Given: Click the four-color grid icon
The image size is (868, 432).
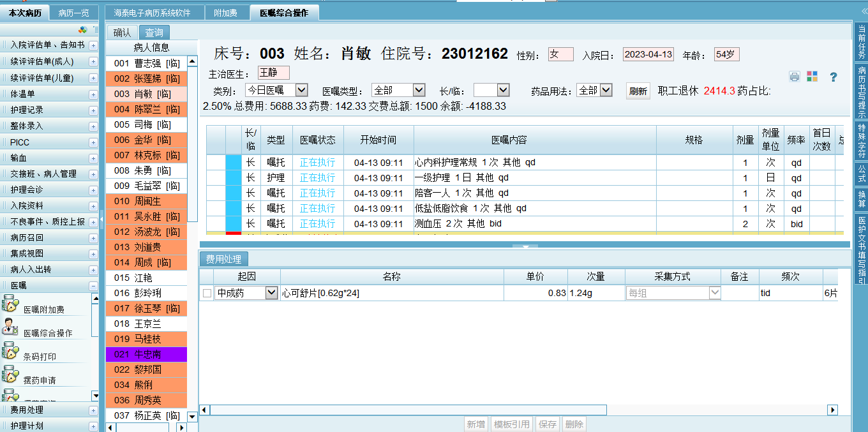Looking at the screenshot, I should [812, 77].
